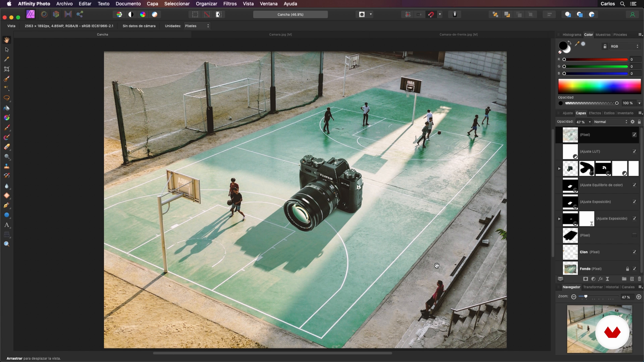Toggle visibility of top (Píxel) layer
644x362 pixels.
click(634, 135)
